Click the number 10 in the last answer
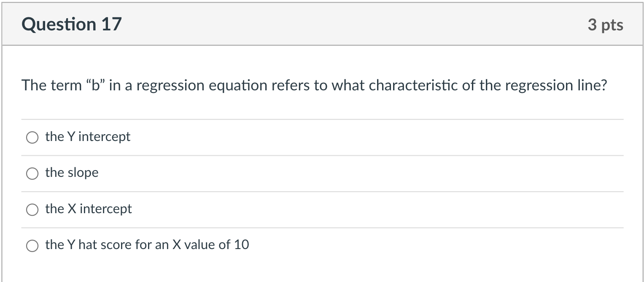644x282 pixels. click(241, 245)
